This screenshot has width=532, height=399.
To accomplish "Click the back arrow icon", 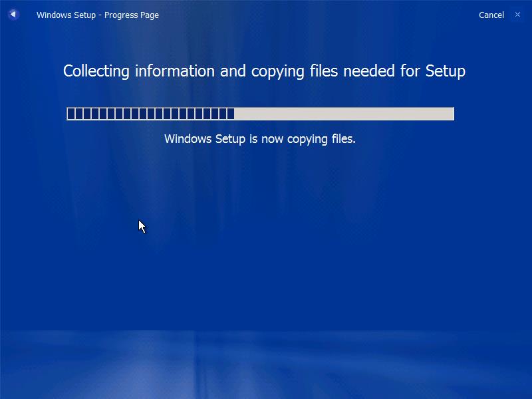I will tap(13, 15).
